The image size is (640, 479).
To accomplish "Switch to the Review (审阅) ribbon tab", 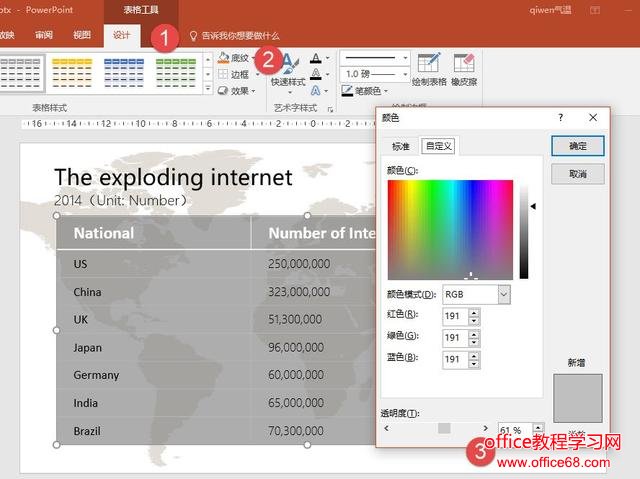I will click(x=44, y=35).
